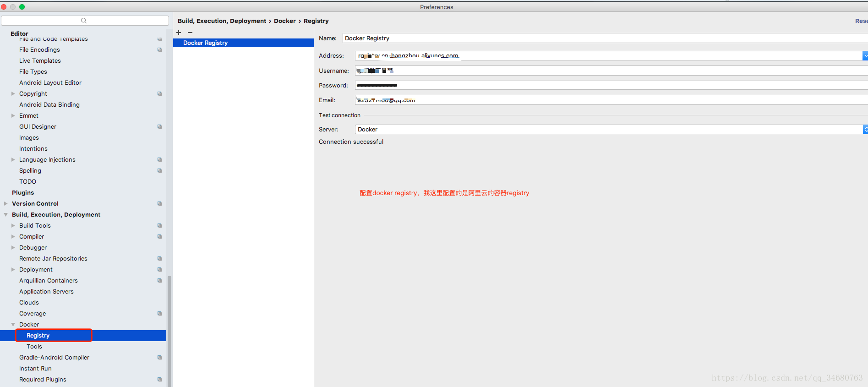
Task: Click the Email input field
Action: click(611, 100)
